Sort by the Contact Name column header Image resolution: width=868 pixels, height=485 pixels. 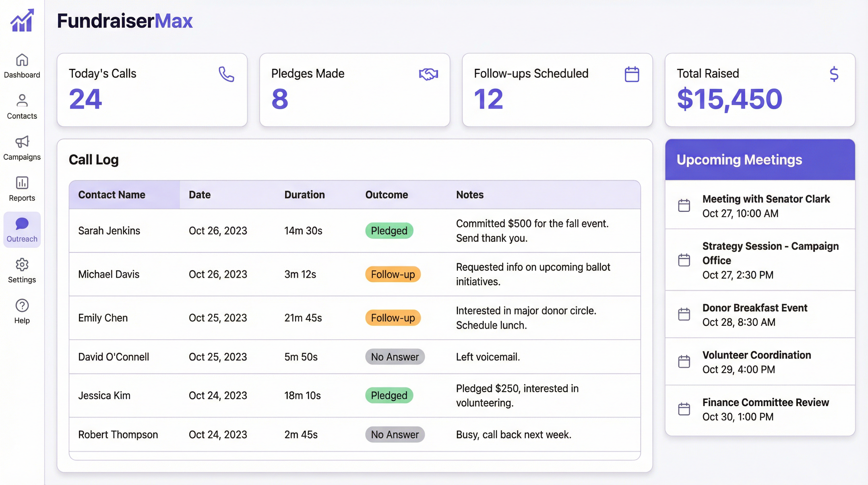[x=112, y=195]
